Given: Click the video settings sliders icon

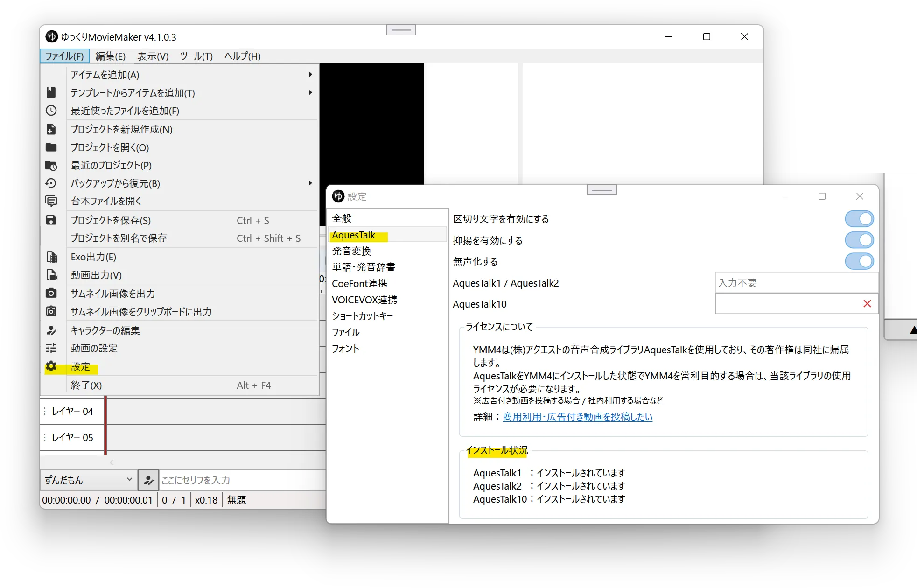Looking at the screenshot, I should (x=51, y=348).
